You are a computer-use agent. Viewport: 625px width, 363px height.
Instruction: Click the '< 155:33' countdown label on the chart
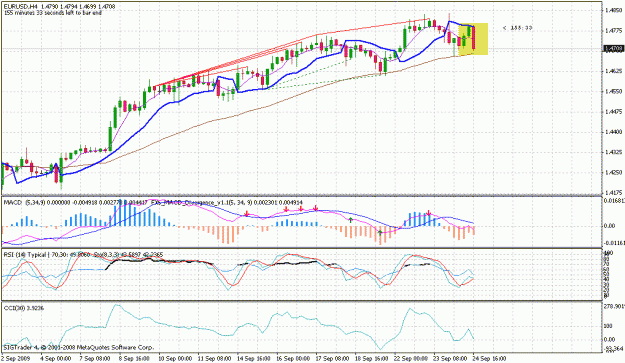pyautogui.click(x=518, y=28)
